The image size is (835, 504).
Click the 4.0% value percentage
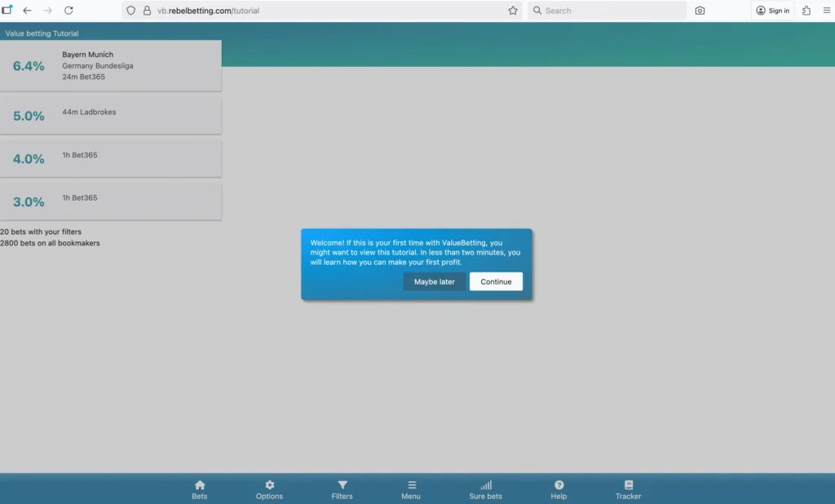[29, 159]
